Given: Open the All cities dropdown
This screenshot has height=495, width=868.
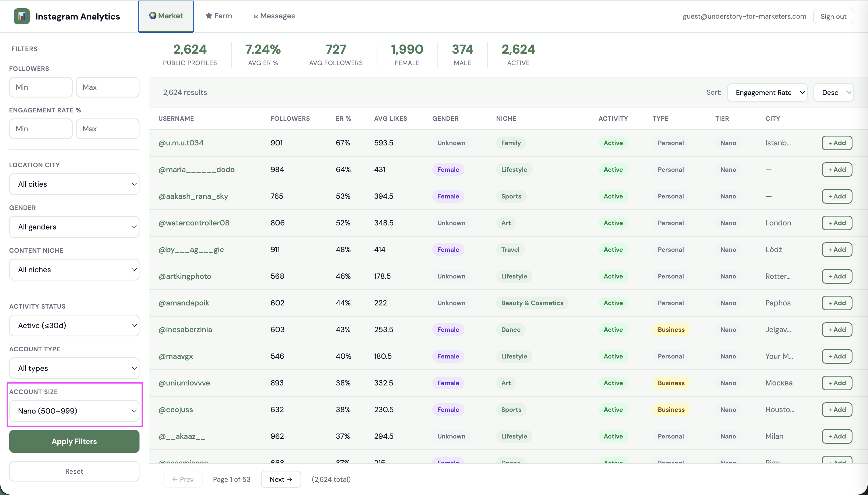Looking at the screenshot, I should pyautogui.click(x=74, y=184).
